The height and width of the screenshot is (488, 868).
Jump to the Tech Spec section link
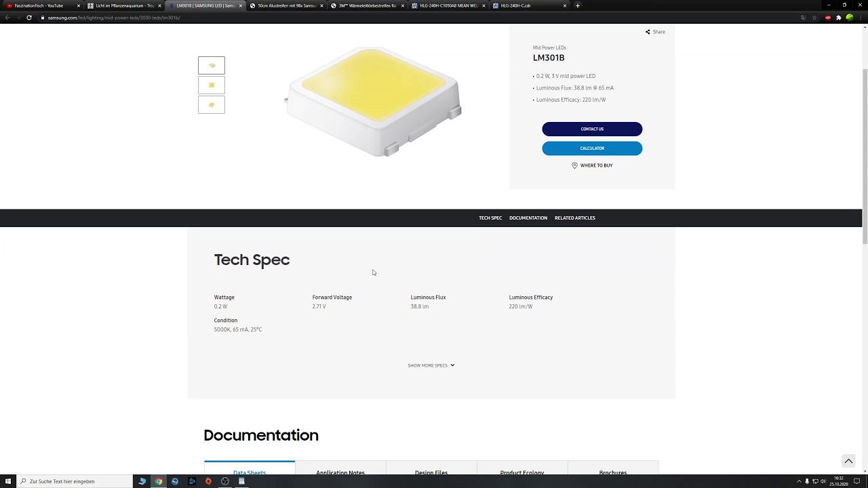pyautogui.click(x=490, y=218)
